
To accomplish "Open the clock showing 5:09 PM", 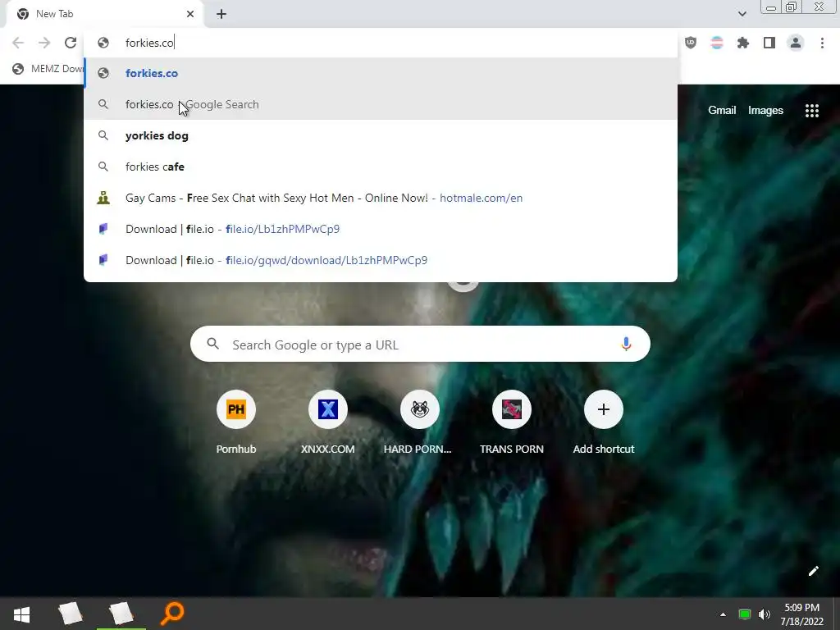I will pos(802,614).
